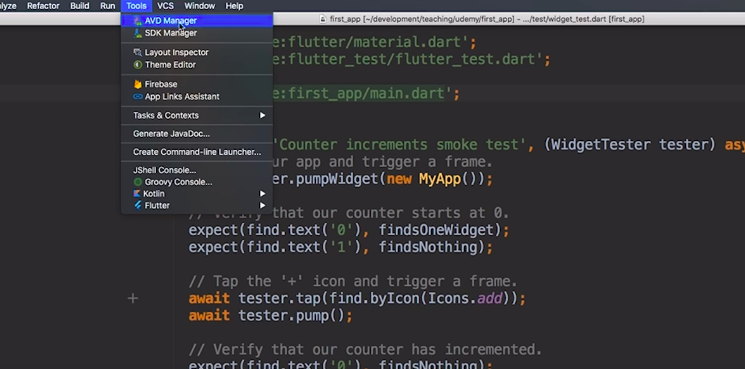Click WidgetTester type in code
Viewport: 745px width, 369px height.
point(601,144)
